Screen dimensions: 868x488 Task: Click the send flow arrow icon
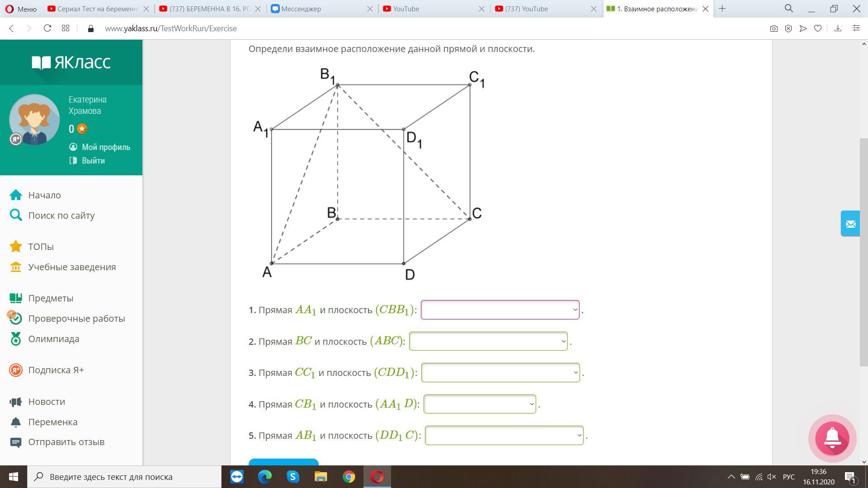click(x=803, y=28)
